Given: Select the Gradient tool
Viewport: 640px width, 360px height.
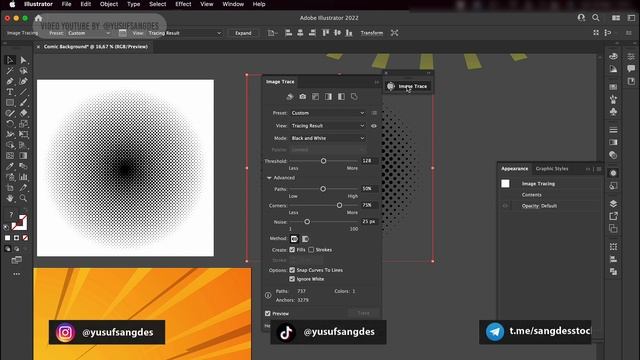Looking at the screenshot, I should coord(24,156).
